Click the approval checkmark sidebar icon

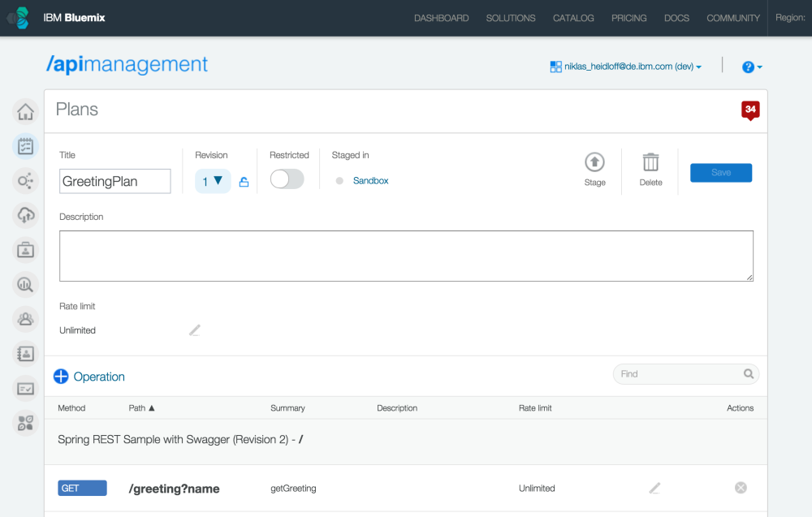(25, 388)
